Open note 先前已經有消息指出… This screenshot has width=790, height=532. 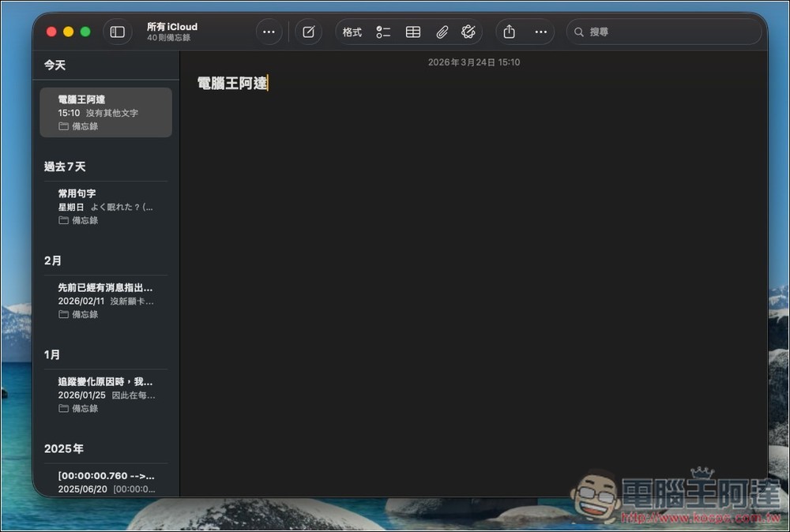pyautogui.click(x=106, y=301)
